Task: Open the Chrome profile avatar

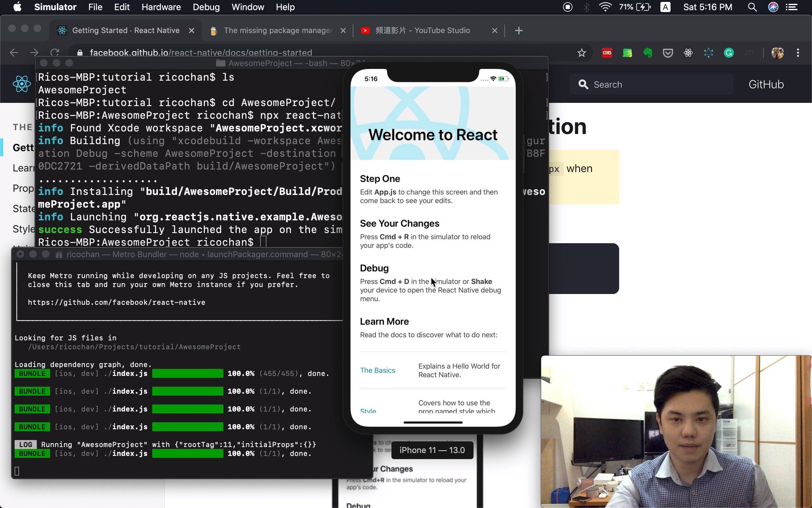Action: tap(777, 53)
